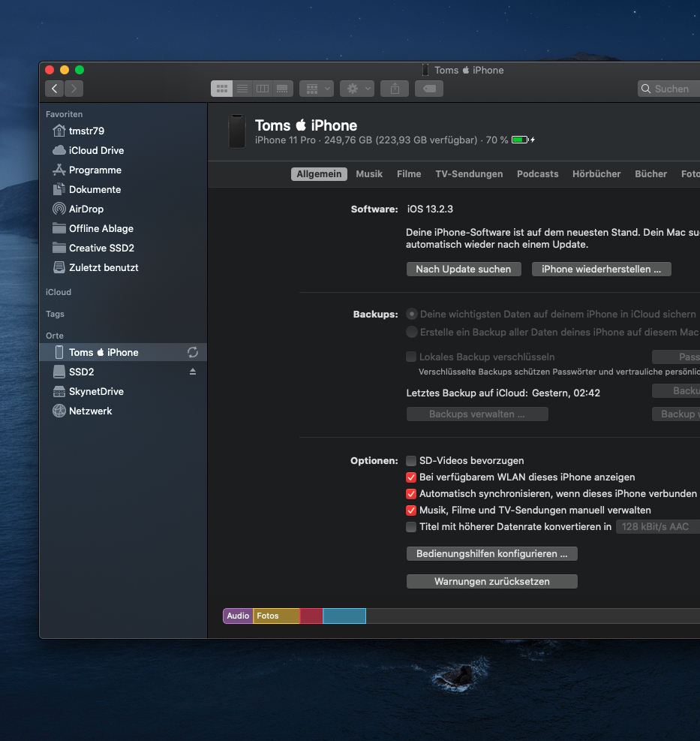Viewport: 700px width, 741px height.
Task: Enable Titel mit höherer Datenrate konvertieren
Action: click(x=411, y=527)
